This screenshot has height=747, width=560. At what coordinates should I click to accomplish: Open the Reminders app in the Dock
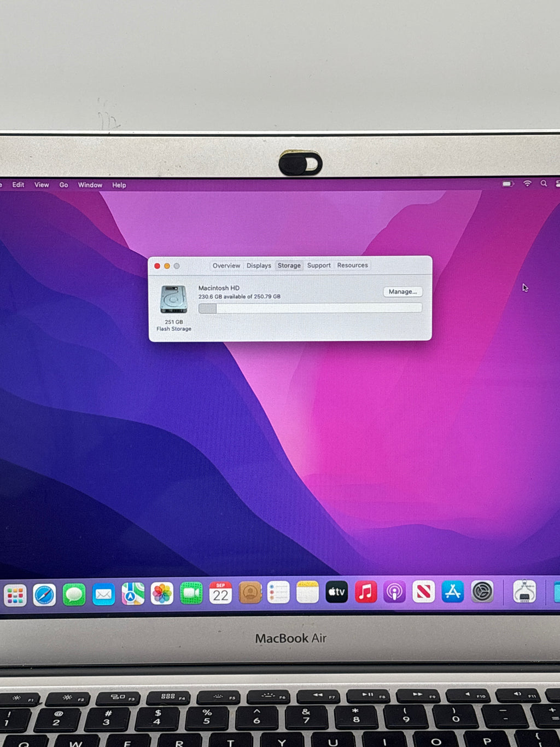pos(278,592)
